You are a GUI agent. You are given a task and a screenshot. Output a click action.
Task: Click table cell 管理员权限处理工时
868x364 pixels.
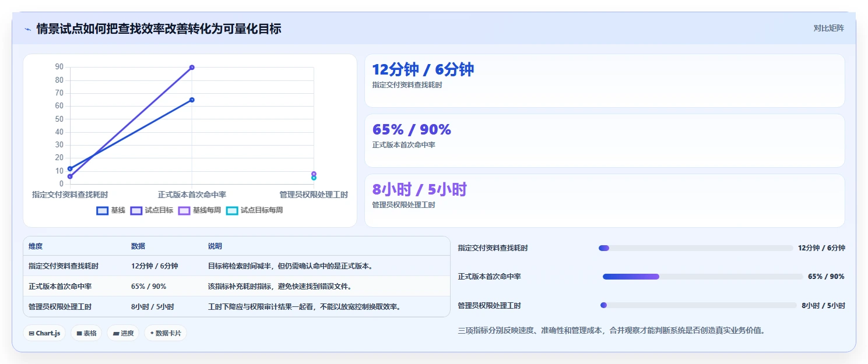[60, 307]
